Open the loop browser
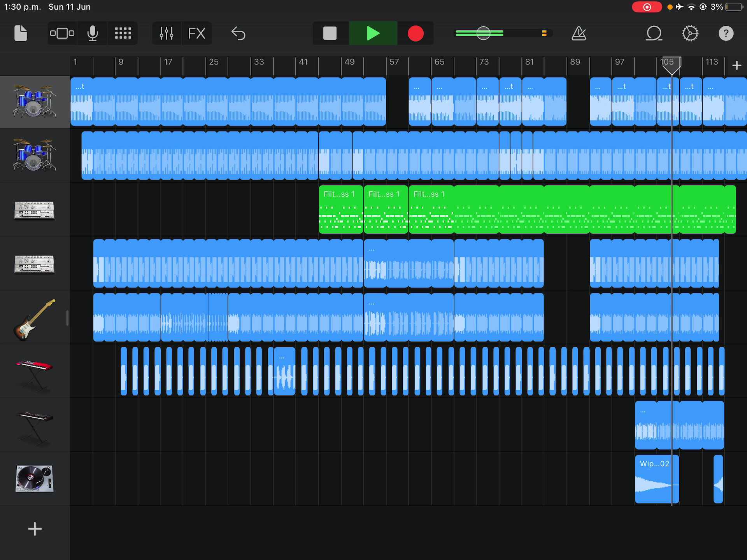This screenshot has height=560, width=747. (x=654, y=33)
